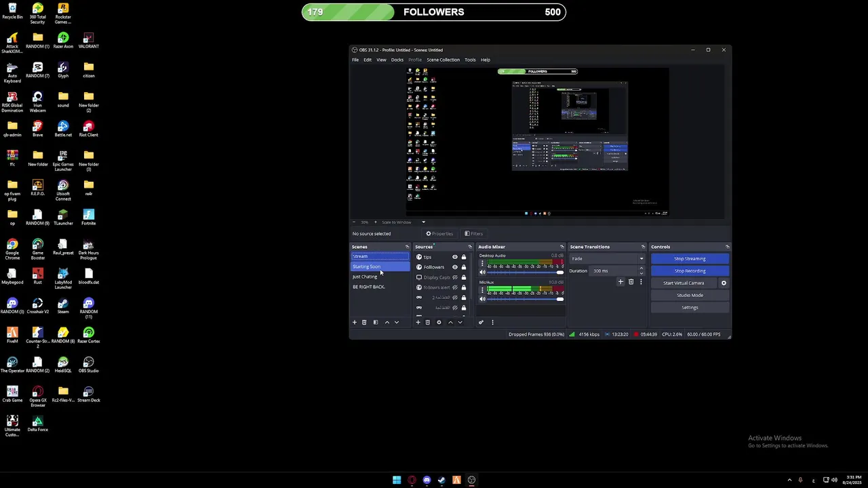This screenshot has height=488, width=868.
Task: Open transition properties three-dot icon
Action: (x=641, y=282)
